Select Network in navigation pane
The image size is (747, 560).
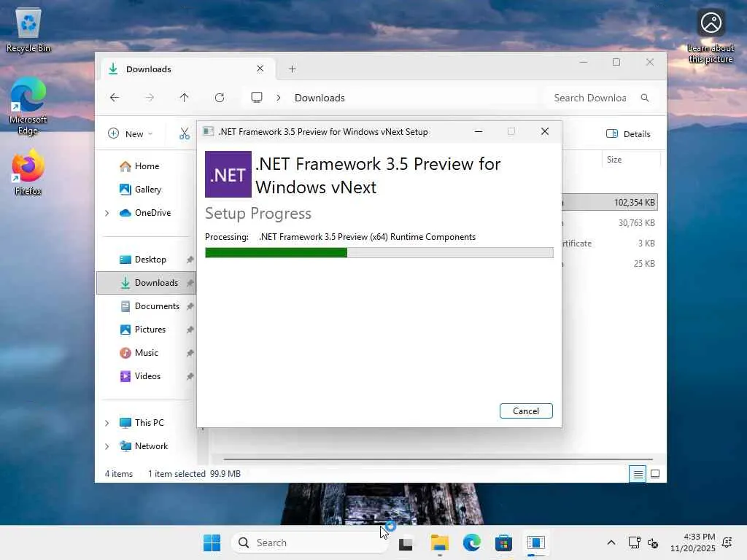pyautogui.click(x=151, y=446)
